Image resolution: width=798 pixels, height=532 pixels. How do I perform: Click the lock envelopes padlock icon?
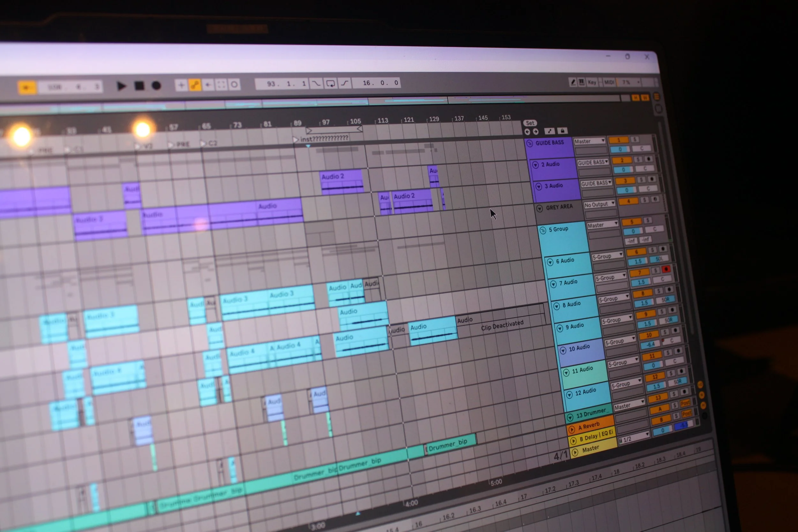click(562, 131)
